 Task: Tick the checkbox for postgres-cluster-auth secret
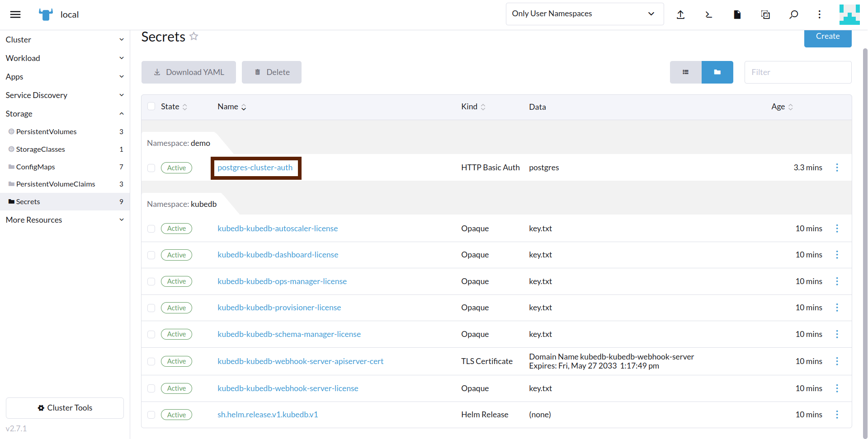click(151, 168)
